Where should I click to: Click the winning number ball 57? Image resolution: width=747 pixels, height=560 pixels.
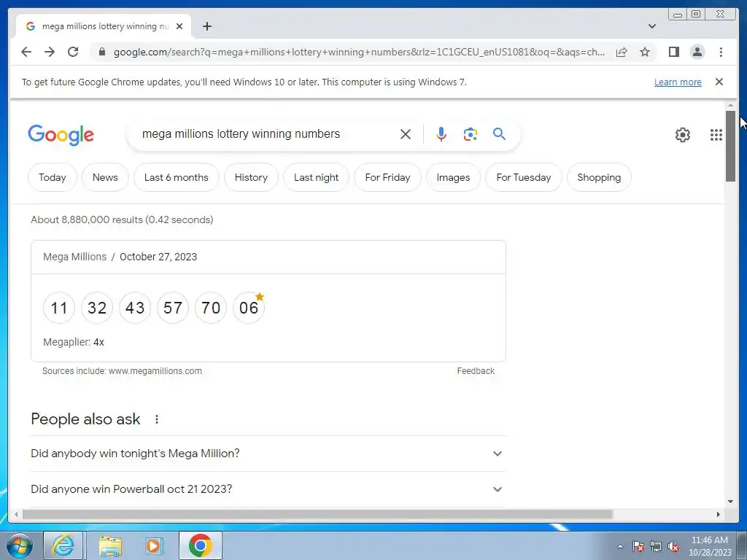[173, 308]
